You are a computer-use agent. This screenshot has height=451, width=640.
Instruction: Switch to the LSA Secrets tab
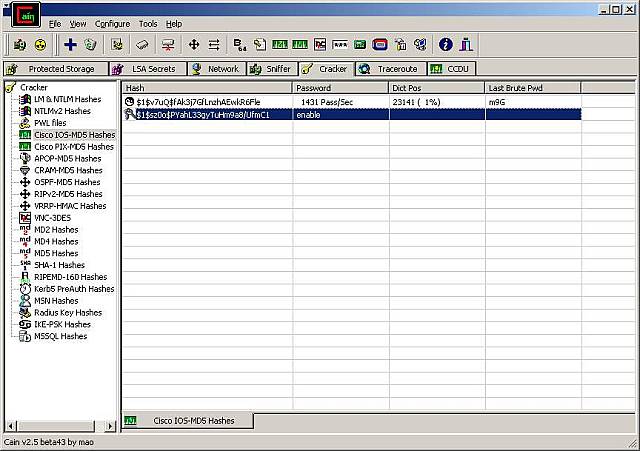coord(148,69)
